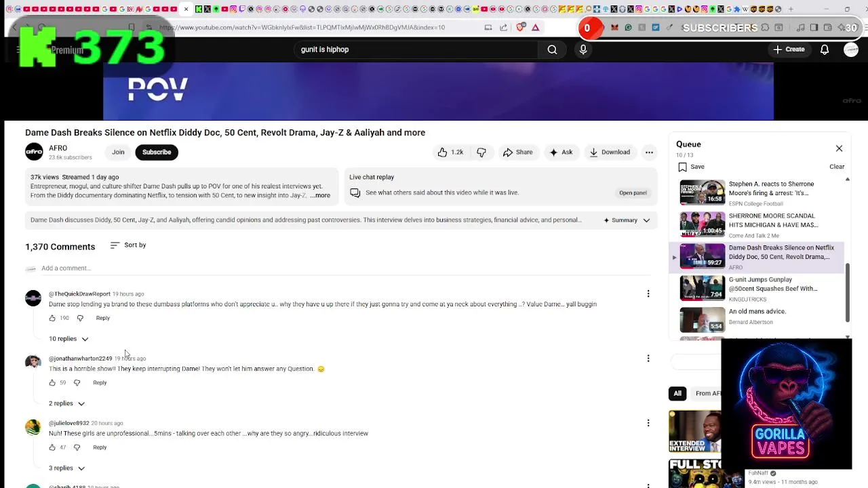
Task: Open the Ask AI feature
Action: 561,152
